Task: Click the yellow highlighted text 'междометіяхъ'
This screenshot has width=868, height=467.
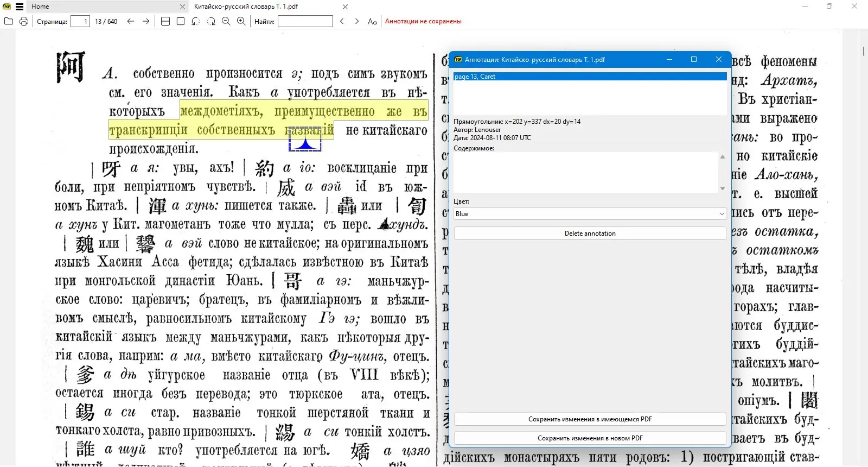Action: [221, 111]
